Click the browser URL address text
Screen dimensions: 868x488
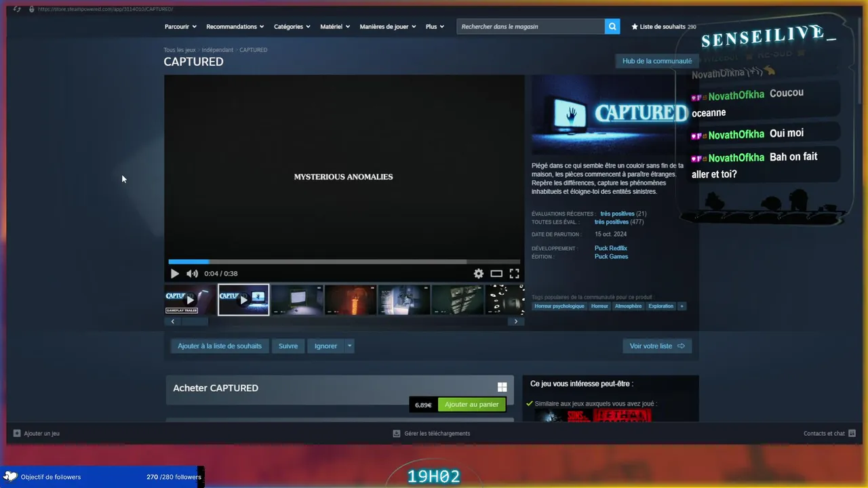tap(105, 9)
